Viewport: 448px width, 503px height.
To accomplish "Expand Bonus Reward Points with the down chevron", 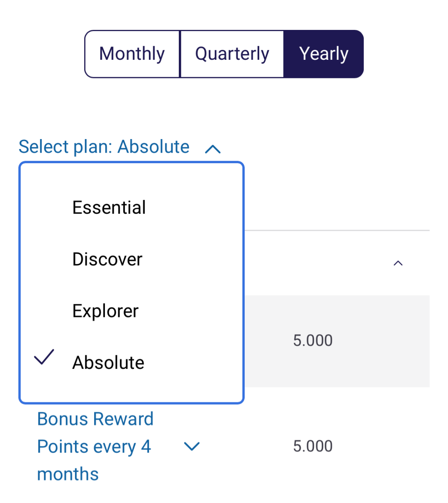I will pyautogui.click(x=192, y=447).
